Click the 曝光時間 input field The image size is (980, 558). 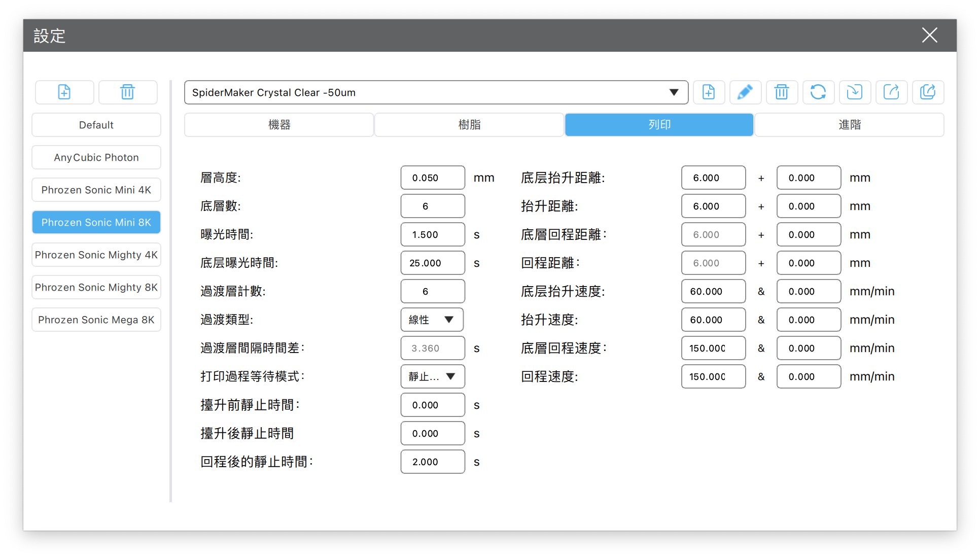click(432, 234)
